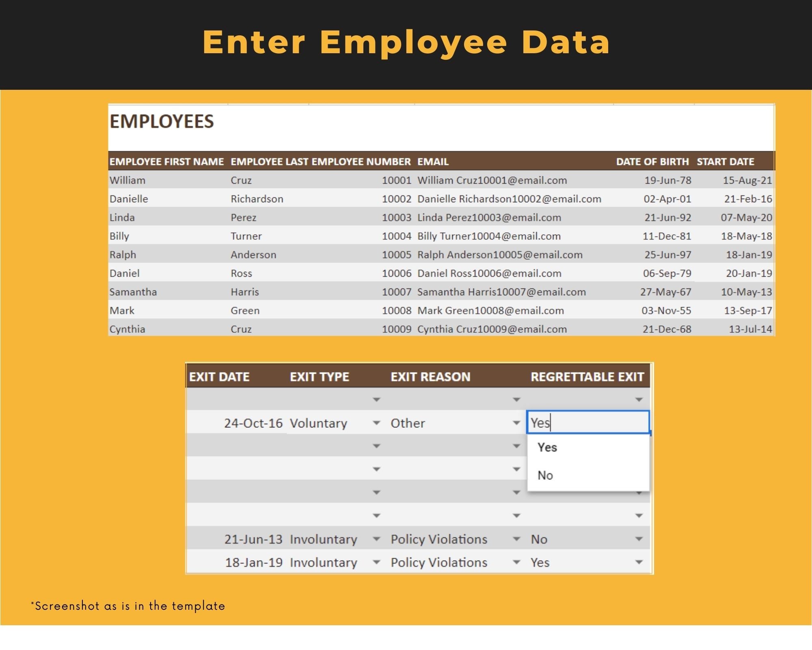Open Exit Reason dropdown arrow beside Other
The height and width of the screenshot is (650, 812).
pyautogui.click(x=516, y=423)
